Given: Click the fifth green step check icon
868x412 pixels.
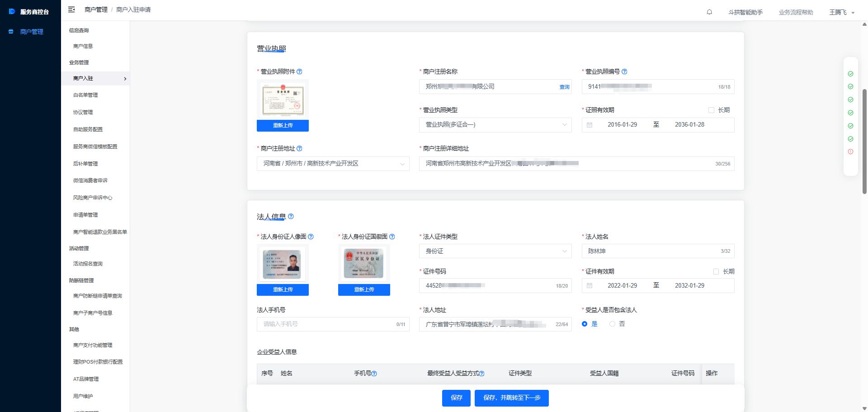Looking at the screenshot, I should (x=850, y=126).
